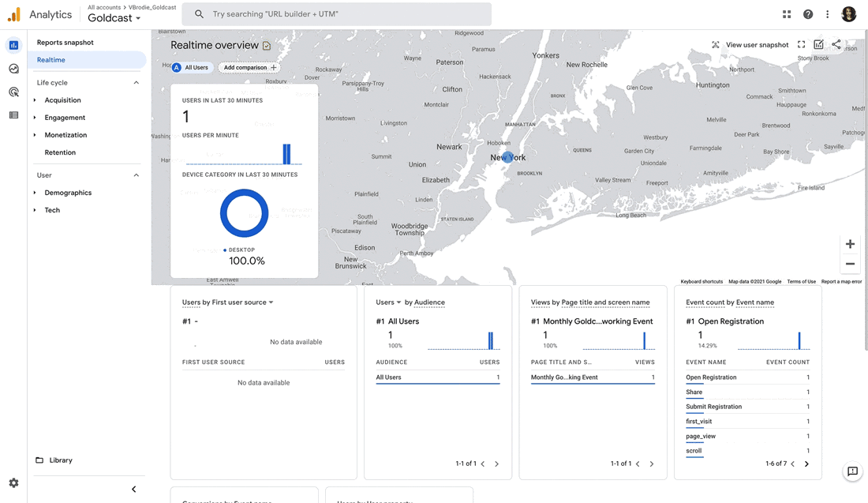Open the Google apps grid
The width and height of the screenshot is (868, 503).
(x=787, y=14)
